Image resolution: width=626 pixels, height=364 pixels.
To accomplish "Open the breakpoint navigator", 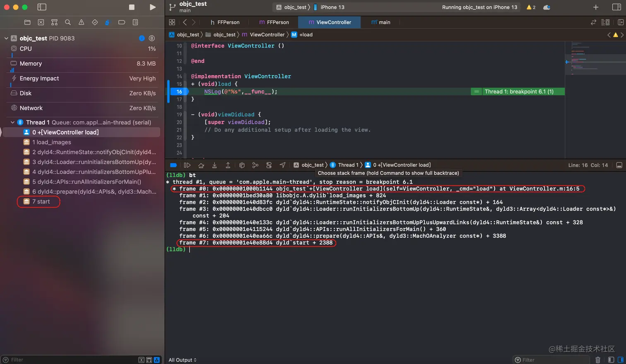I will [122, 22].
